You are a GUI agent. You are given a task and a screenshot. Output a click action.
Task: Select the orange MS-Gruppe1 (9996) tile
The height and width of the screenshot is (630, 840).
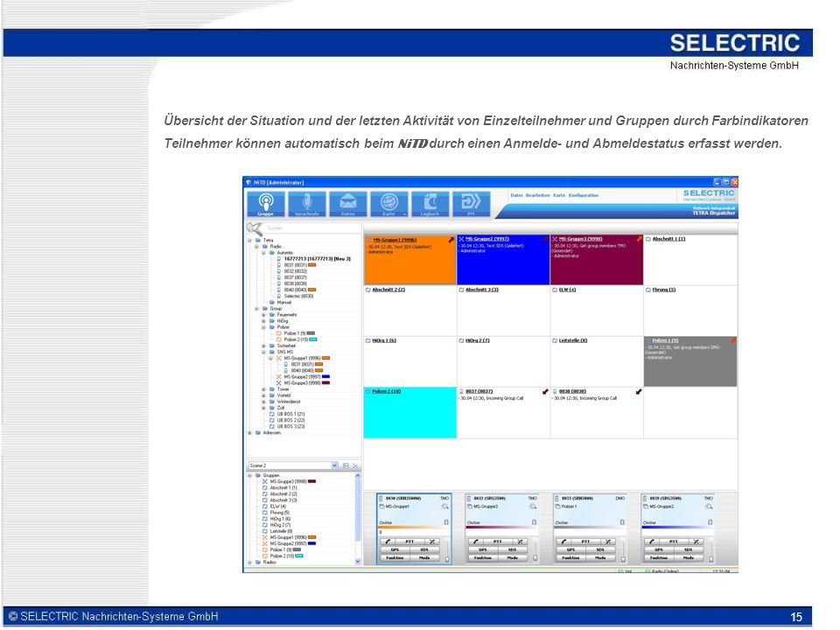click(x=409, y=260)
